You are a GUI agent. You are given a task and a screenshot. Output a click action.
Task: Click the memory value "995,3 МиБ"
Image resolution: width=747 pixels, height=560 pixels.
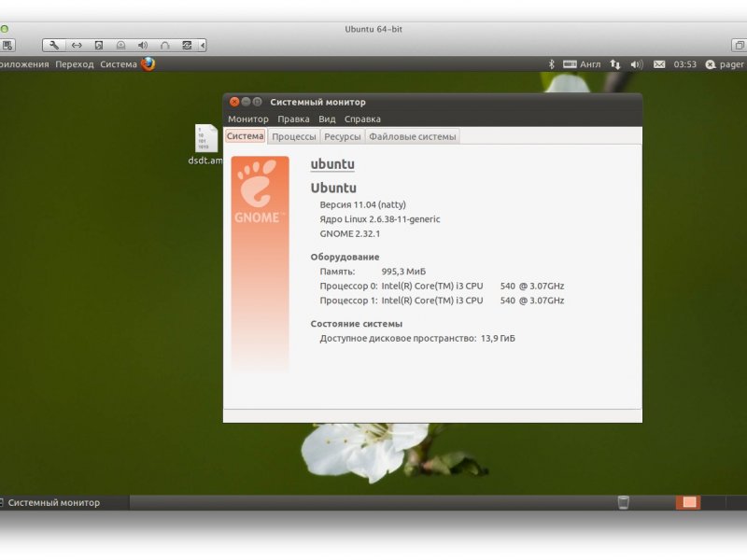[403, 272]
